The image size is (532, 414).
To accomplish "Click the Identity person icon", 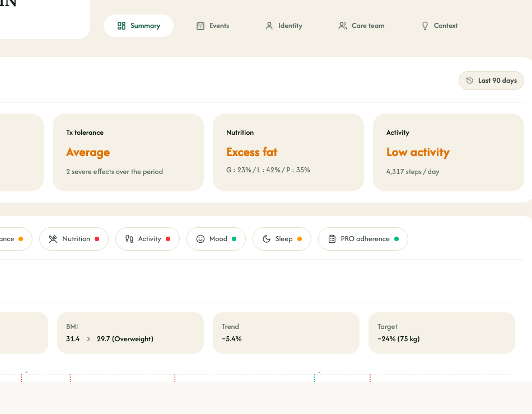I will point(269,26).
